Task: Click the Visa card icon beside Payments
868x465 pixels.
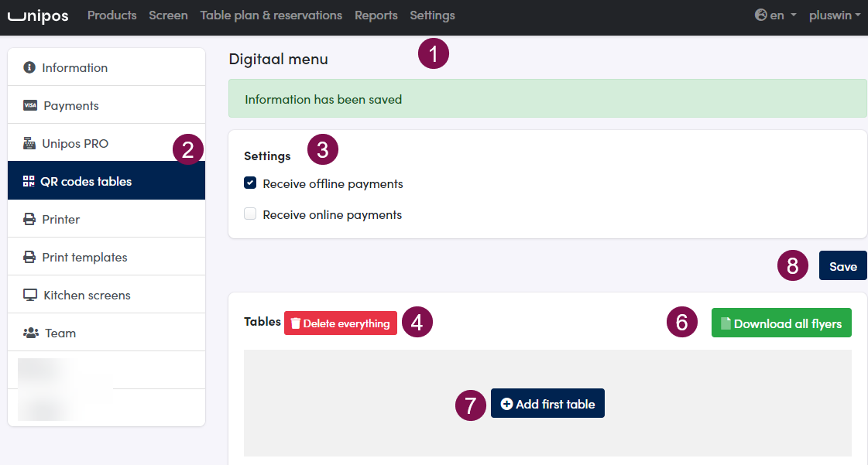Action: [30, 105]
